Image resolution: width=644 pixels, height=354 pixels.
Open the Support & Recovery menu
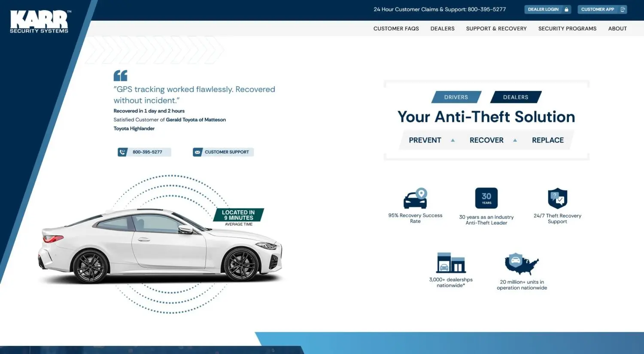496,28
